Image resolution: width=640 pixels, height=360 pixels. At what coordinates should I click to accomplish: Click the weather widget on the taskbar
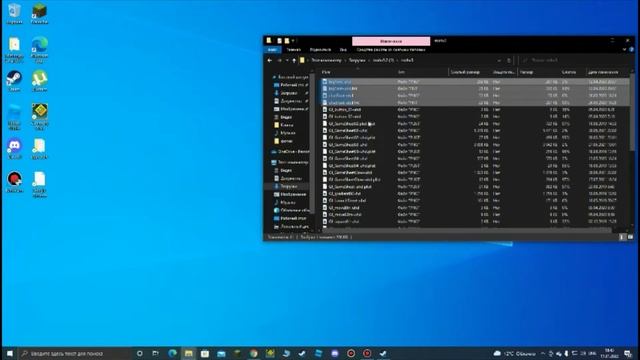pyautogui.click(x=515, y=353)
